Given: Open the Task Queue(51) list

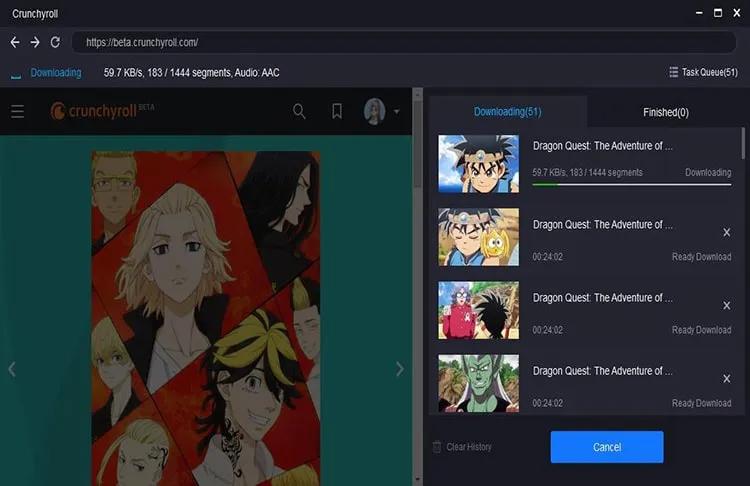Looking at the screenshot, I should coord(704,73).
